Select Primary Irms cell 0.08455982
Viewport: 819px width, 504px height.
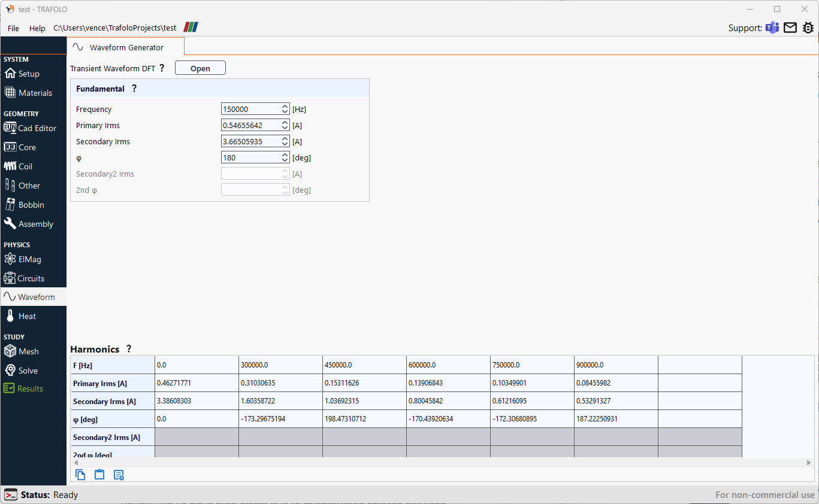616,383
